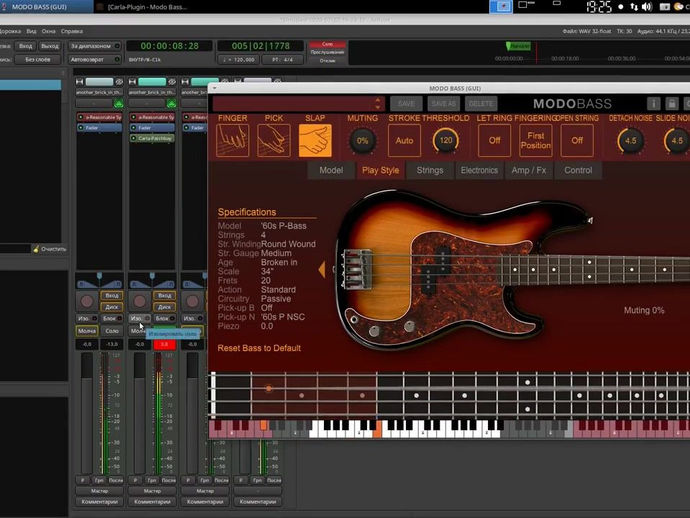This screenshot has height=518, width=690.
Task: Open Мастер output menu on first strip
Action: pos(99,491)
